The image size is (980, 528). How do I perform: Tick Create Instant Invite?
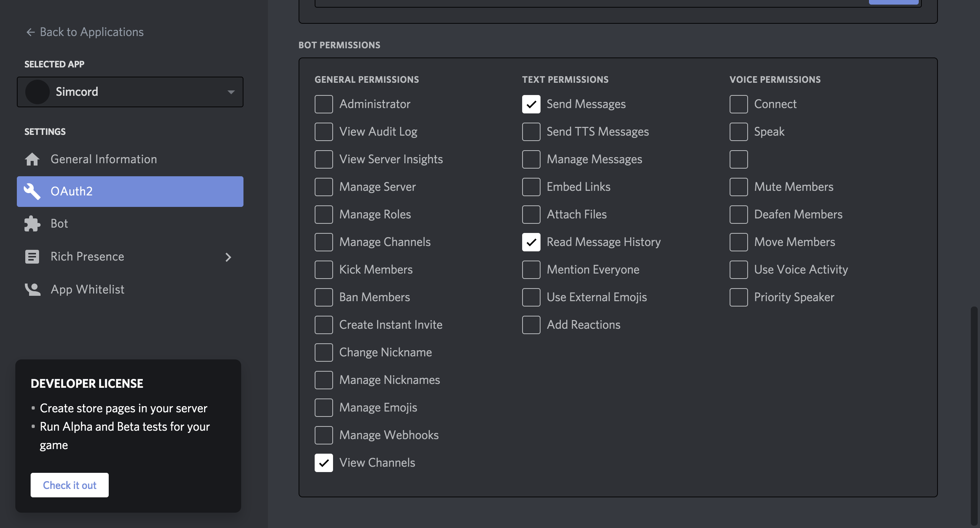[324, 325]
